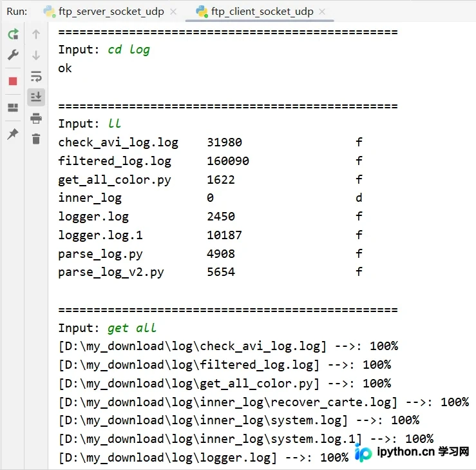Click file size value 1622
The image size is (476, 470).
pyautogui.click(x=221, y=179)
